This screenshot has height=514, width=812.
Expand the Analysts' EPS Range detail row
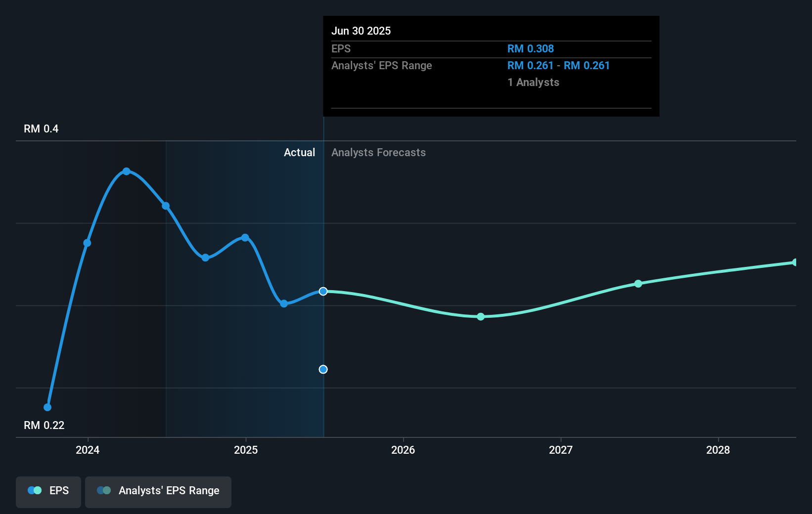click(x=382, y=65)
